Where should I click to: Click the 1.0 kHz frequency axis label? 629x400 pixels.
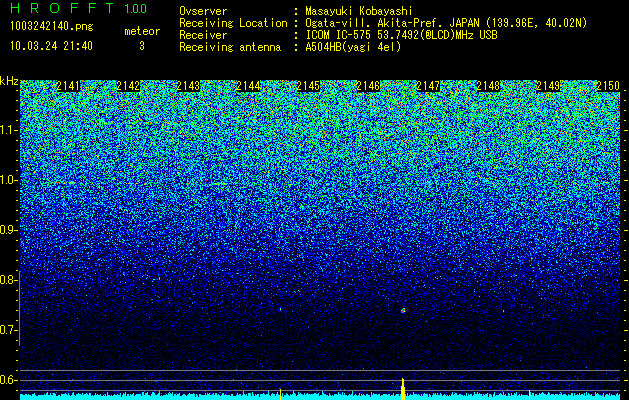(8, 181)
